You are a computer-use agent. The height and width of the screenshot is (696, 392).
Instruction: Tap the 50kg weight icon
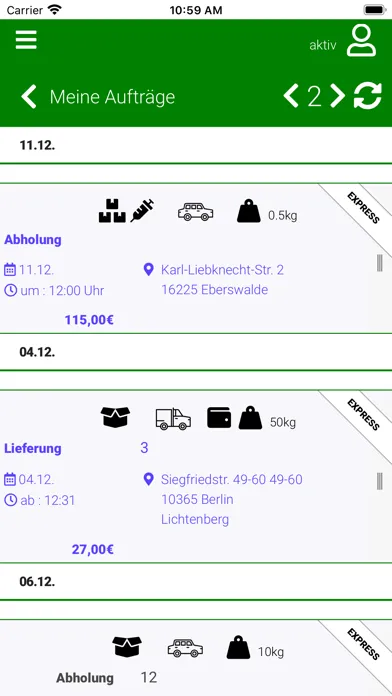pyautogui.click(x=250, y=419)
